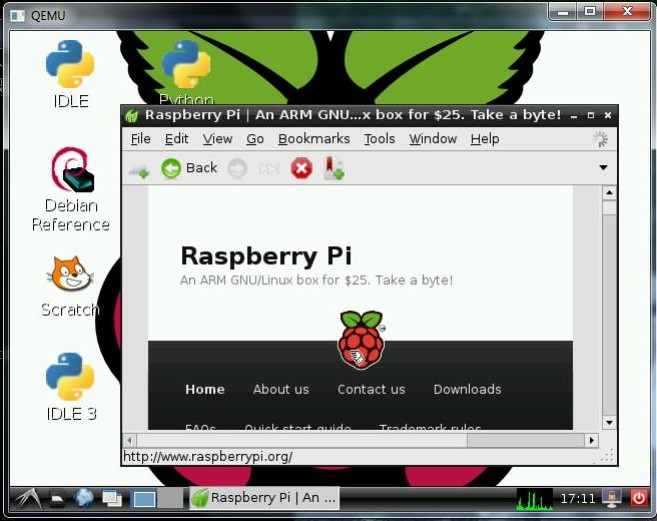Screen dimensions: 657x521
Task: Click the green CPU usage monitor
Action: [535, 499]
